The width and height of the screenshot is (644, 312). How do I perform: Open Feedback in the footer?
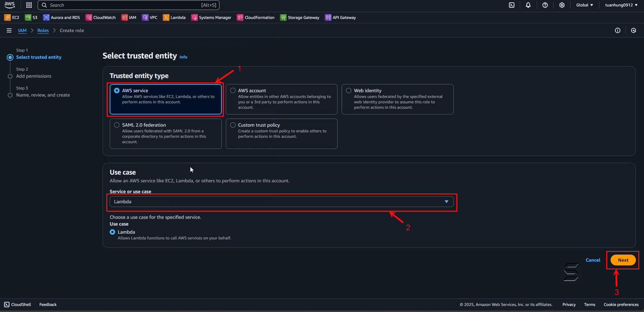(48, 305)
